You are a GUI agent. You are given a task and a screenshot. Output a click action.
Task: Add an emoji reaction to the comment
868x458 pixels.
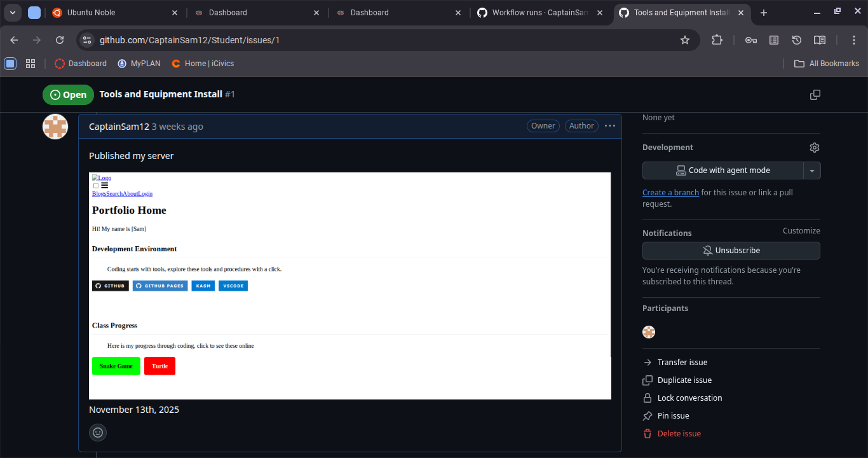coord(98,433)
